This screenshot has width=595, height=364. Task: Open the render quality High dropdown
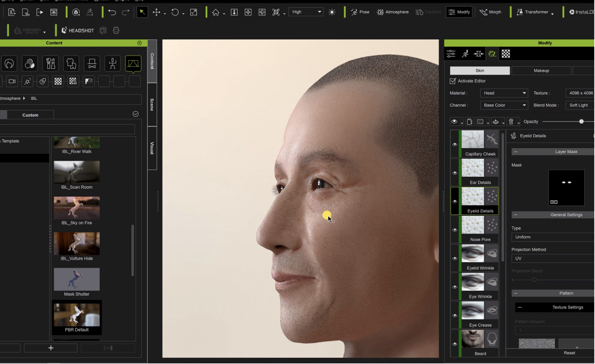[x=306, y=12]
